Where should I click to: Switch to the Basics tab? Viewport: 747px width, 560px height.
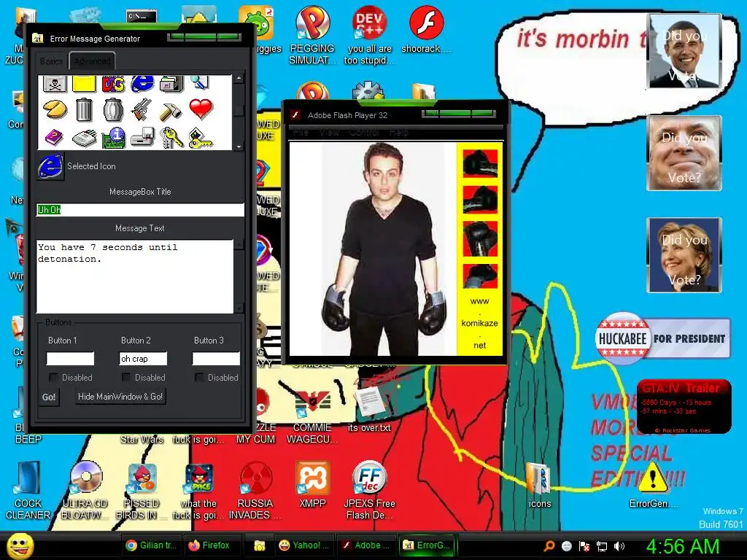52,61
